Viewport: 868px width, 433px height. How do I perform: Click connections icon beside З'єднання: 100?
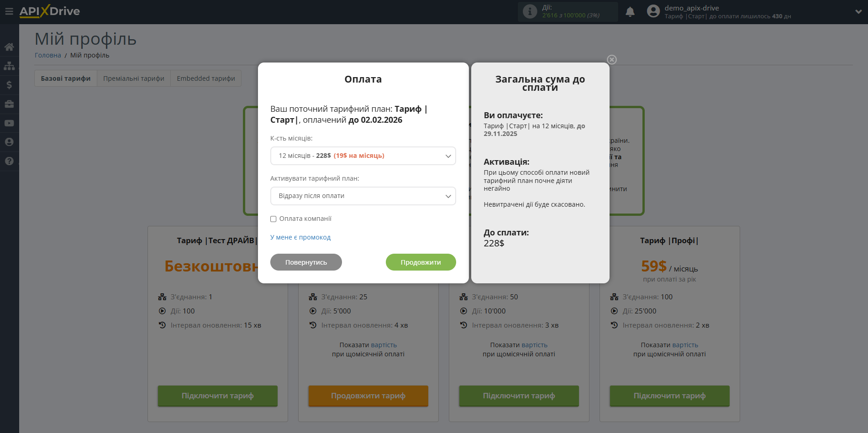point(614,297)
